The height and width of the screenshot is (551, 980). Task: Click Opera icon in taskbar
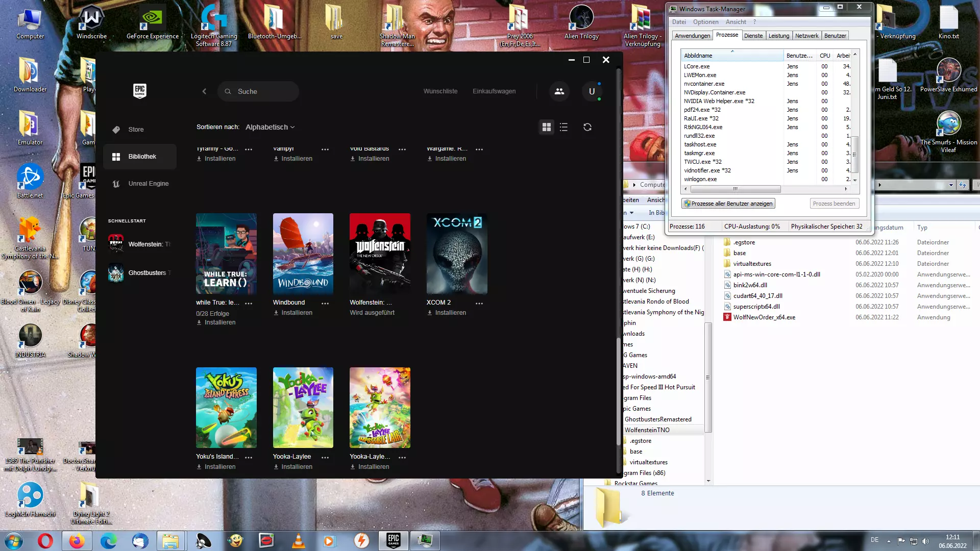pyautogui.click(x=45, y=541)
